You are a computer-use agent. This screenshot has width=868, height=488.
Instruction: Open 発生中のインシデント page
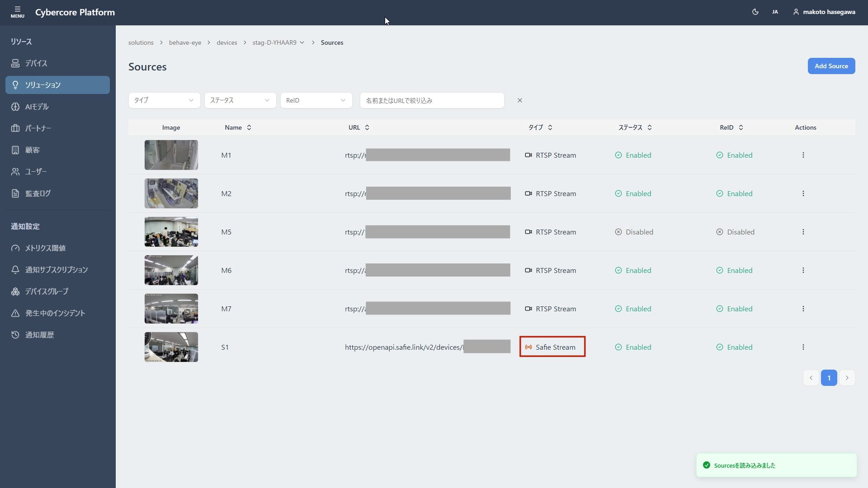point(57,313)
